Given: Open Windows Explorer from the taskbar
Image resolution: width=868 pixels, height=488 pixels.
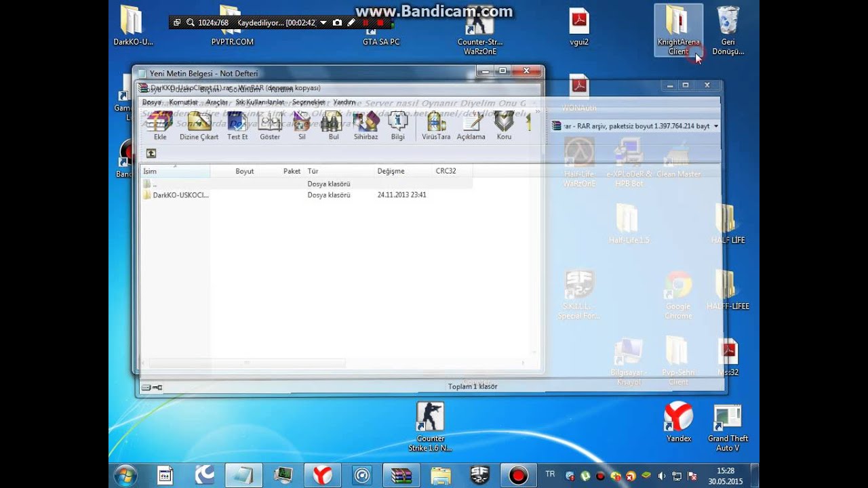Looking at the screenshot, I should coord(441,475).
